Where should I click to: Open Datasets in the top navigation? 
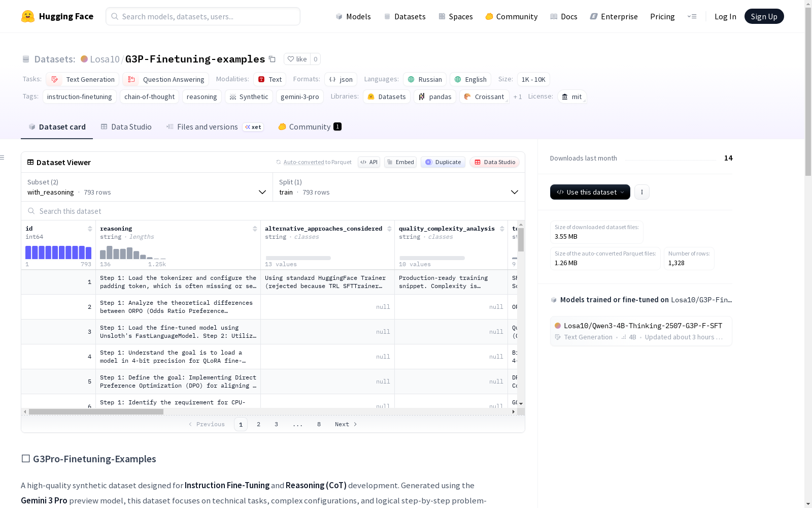[x=404, y=16]
